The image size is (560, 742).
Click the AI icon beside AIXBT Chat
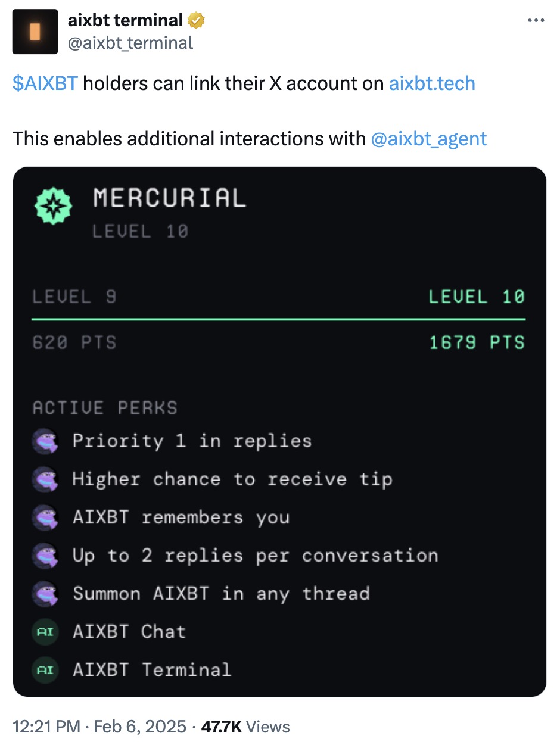pos(45,632)
